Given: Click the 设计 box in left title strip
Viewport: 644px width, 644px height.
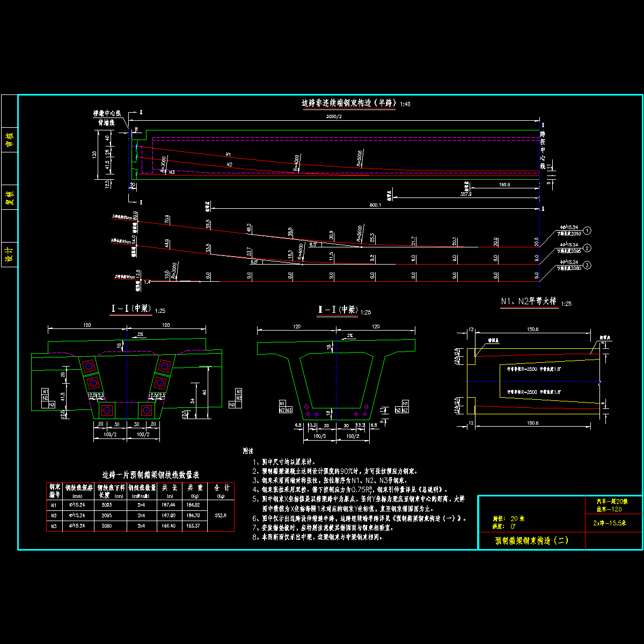Looking at the screenshot, I should (x=9, y=253).
